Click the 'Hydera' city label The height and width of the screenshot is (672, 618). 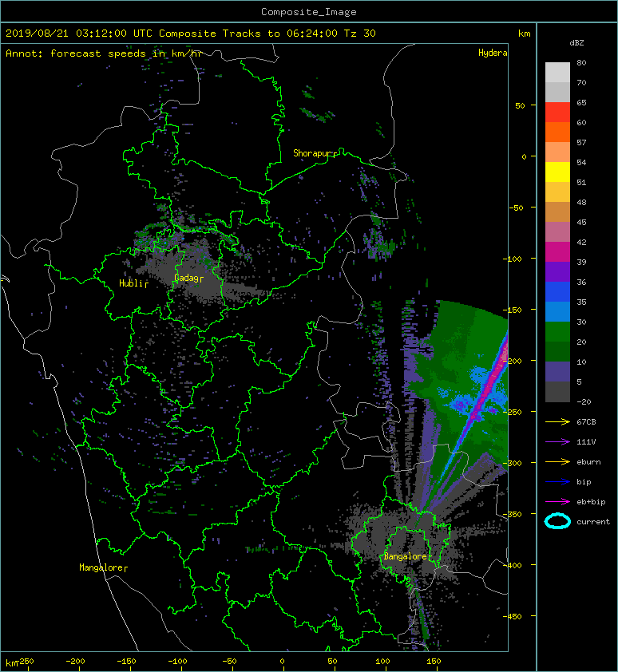(493, 53)
